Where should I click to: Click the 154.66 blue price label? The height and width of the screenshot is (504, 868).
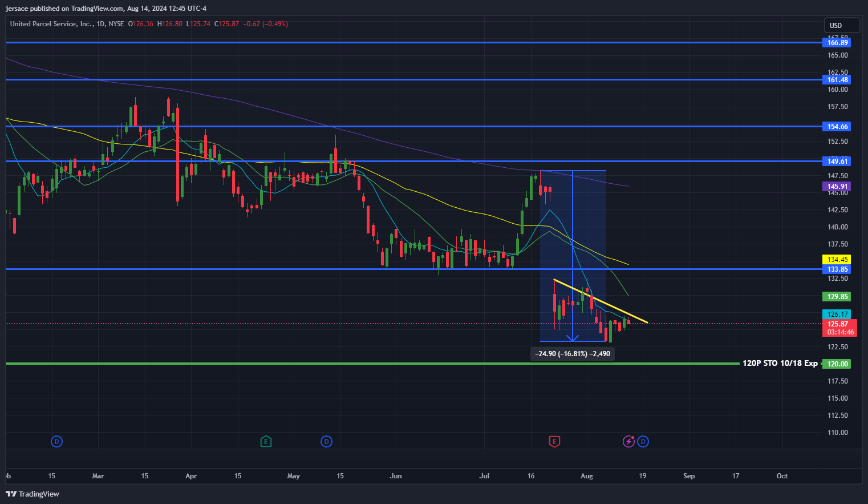(x=837, y=126)
